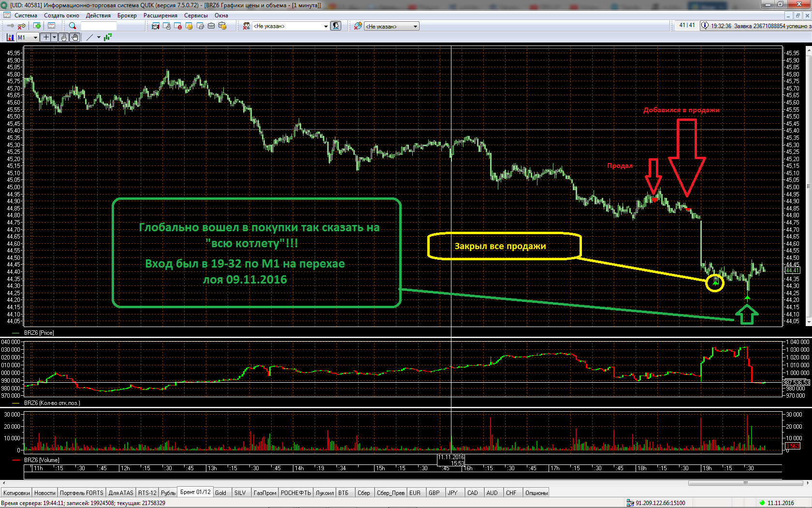Switch to the Опционы tab
The height and width of the screenshot is (508, 812).
(536, 493)
